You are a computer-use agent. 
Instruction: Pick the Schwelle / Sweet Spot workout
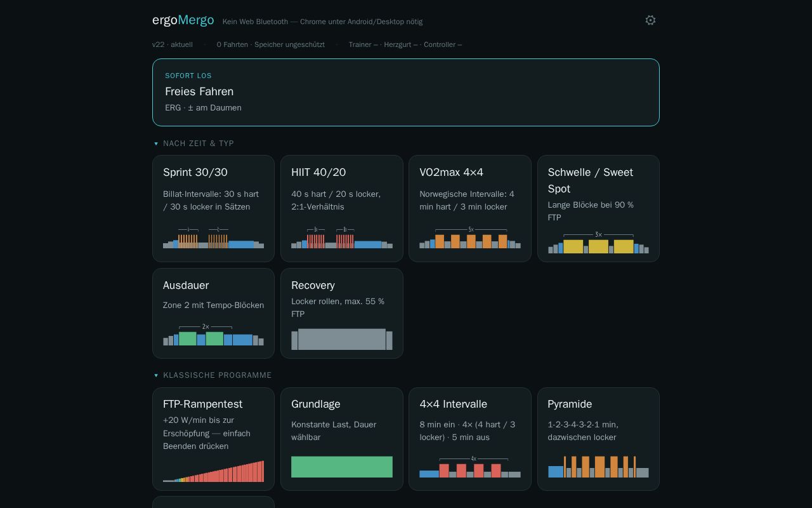598,208
